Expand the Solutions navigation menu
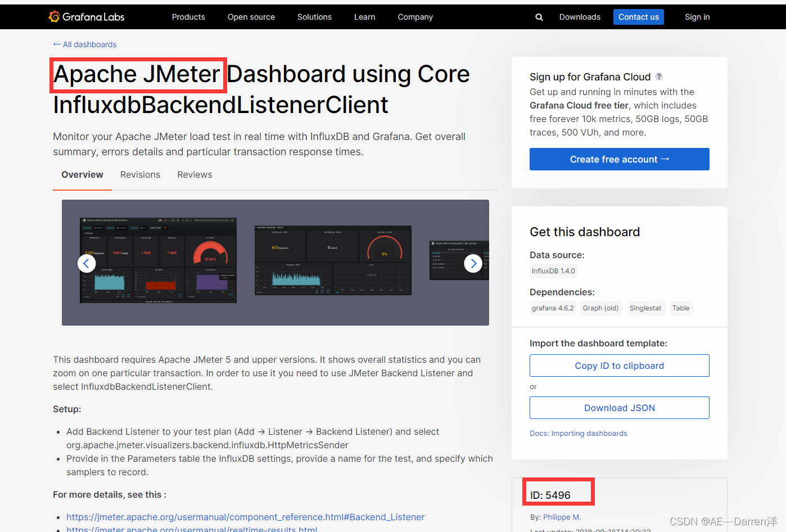The height and width of the screenshot is (532, 786). (314, 17)
